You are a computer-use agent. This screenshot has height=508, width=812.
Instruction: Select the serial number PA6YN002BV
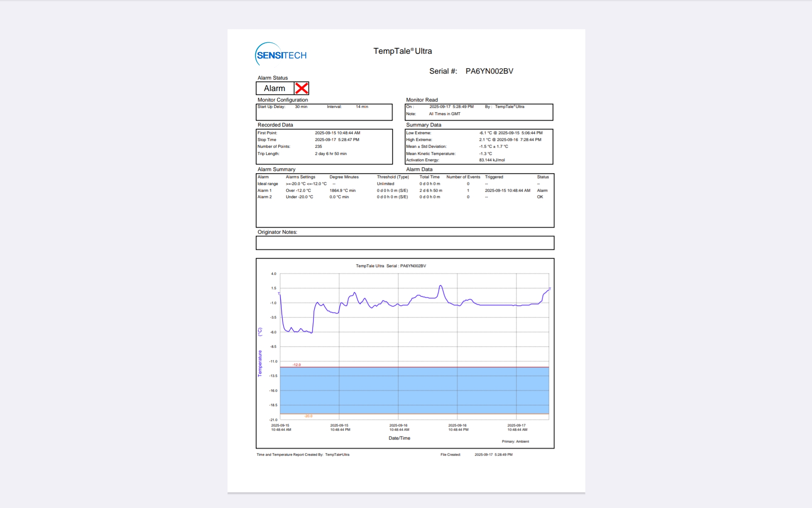click(x=489, y=71)
